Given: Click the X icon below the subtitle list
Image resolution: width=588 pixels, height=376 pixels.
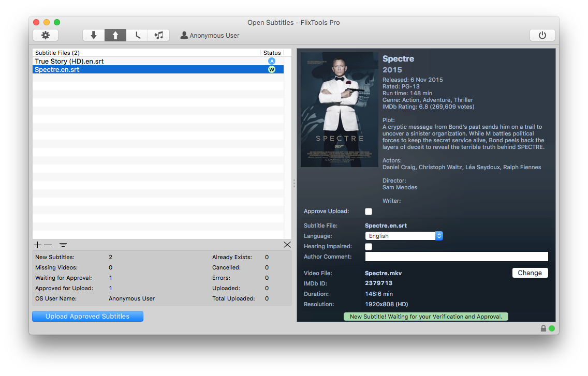Looking at the screenshot, I should click(x=287, y=245).
